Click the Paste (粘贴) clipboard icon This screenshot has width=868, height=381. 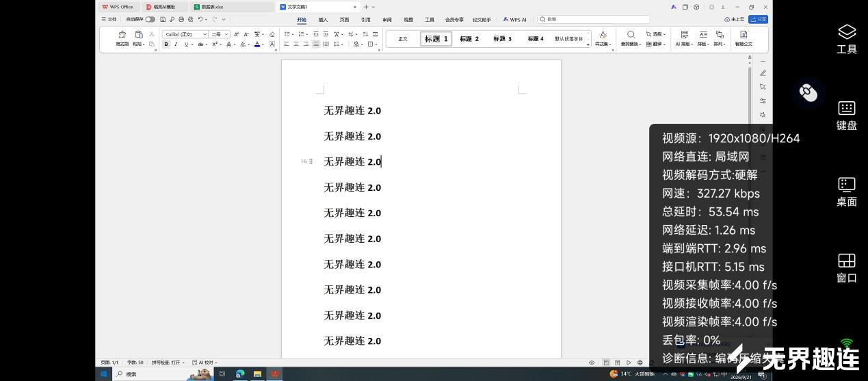[139, 34]
